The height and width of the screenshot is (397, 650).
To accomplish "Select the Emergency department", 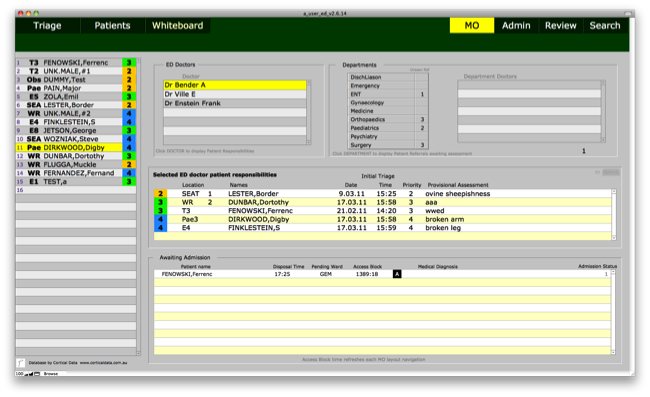I will click(x=387, y=86).
